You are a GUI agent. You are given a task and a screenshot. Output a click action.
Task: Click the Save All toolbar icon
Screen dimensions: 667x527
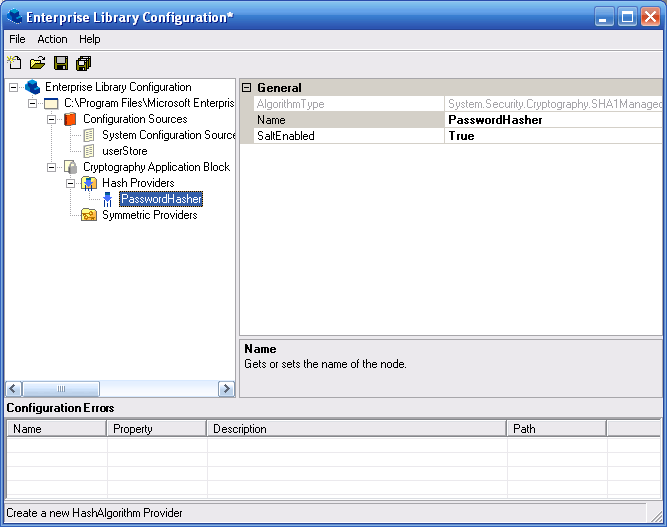(83, 63)
